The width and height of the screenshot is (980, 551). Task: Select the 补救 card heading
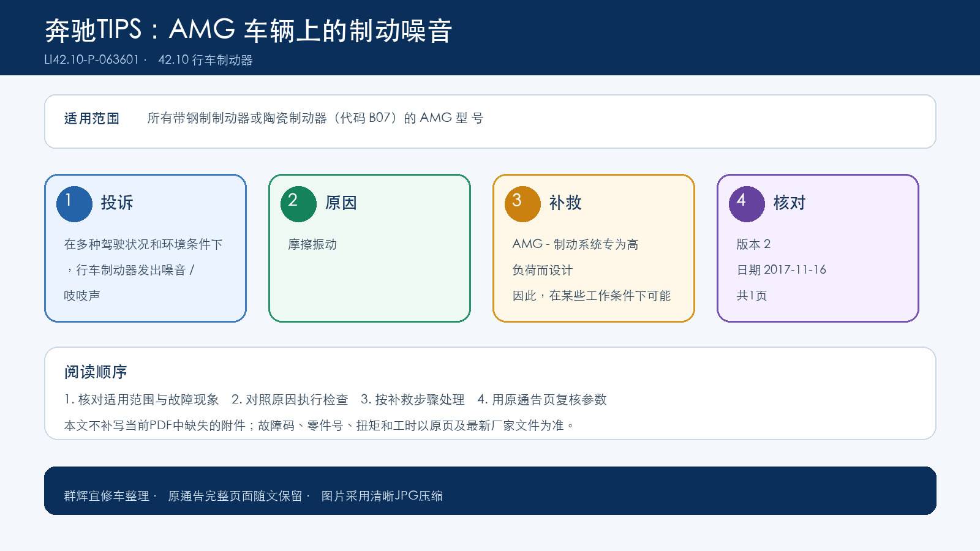[565, 203]
